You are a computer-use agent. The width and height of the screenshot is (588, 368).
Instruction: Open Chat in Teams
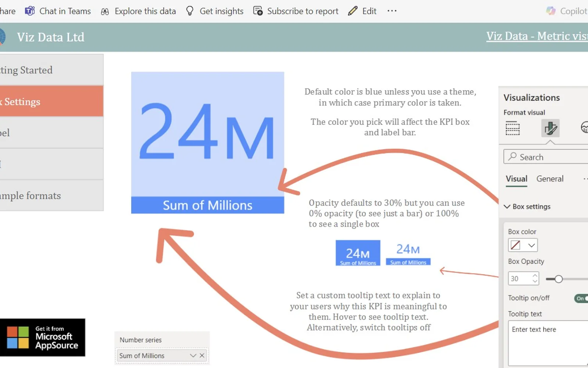click(x=58, y=11)
